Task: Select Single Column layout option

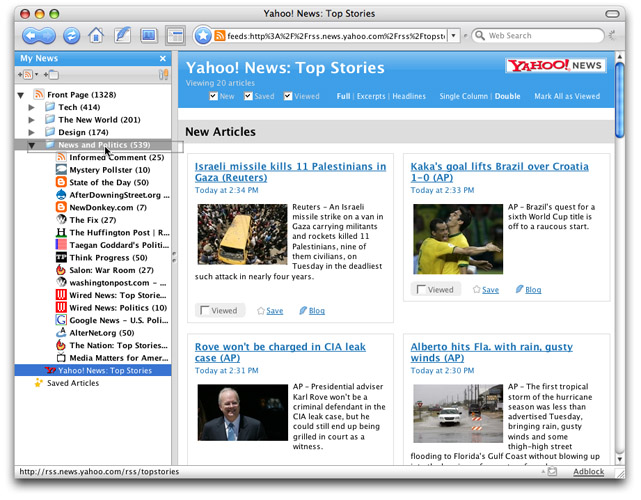Action: tap(463, 97)
